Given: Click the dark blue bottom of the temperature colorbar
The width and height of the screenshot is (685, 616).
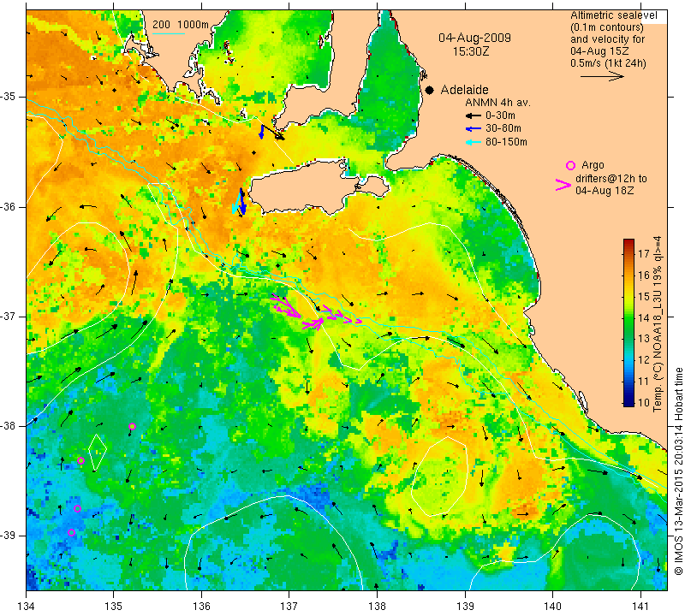Looking at the screenshot, I should pyautogui.click(x=628, y=402).
